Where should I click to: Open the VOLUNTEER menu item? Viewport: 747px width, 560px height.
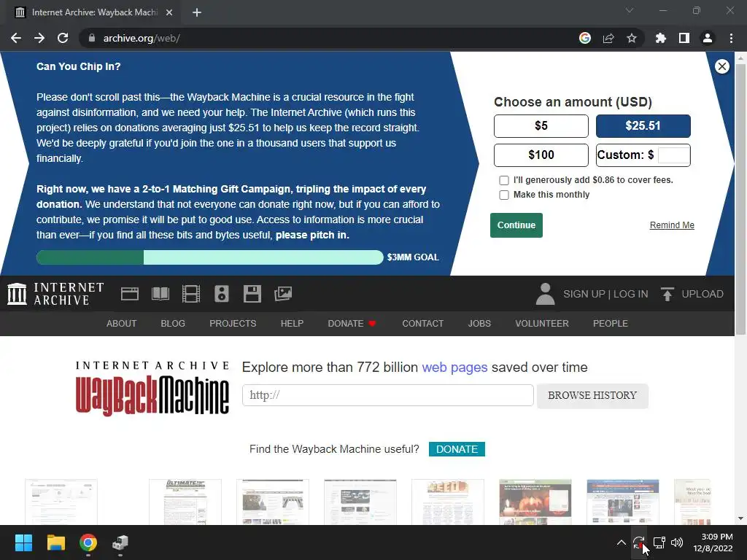click(x=542, y=323)
